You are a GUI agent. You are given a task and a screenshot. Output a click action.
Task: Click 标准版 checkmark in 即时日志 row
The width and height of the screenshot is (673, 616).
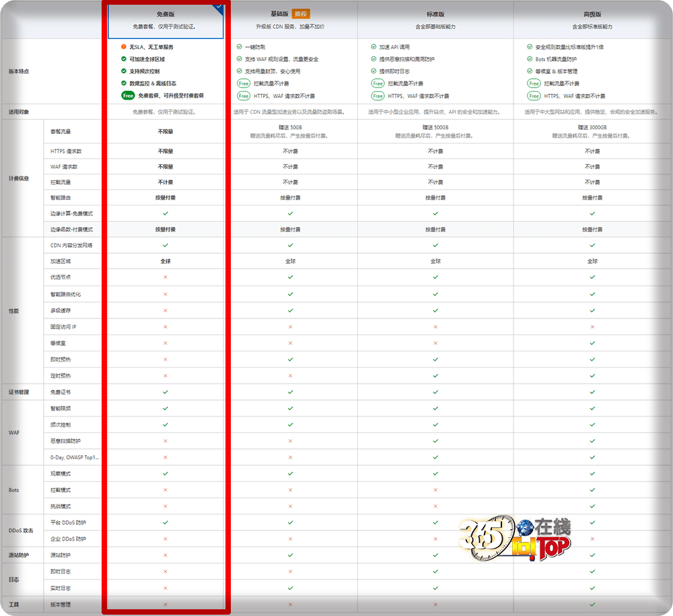435,572
